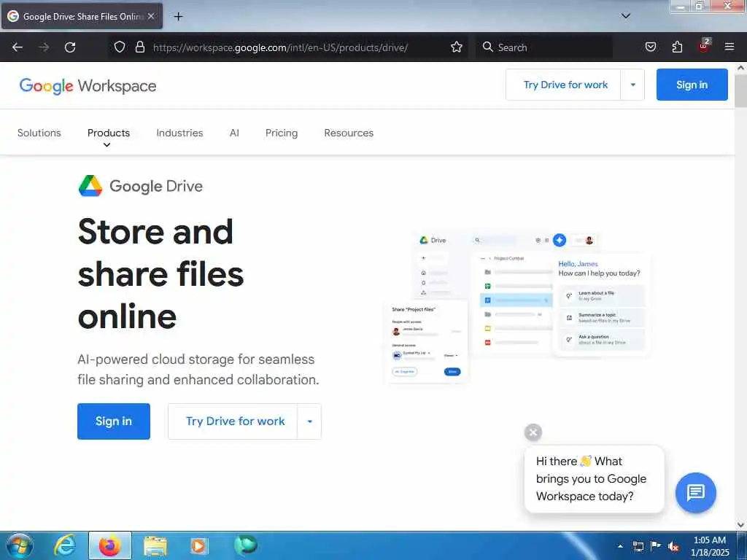This screenshot has height=560, width=747.
Task: Open the Solutions menu
Action: point(39,133)
